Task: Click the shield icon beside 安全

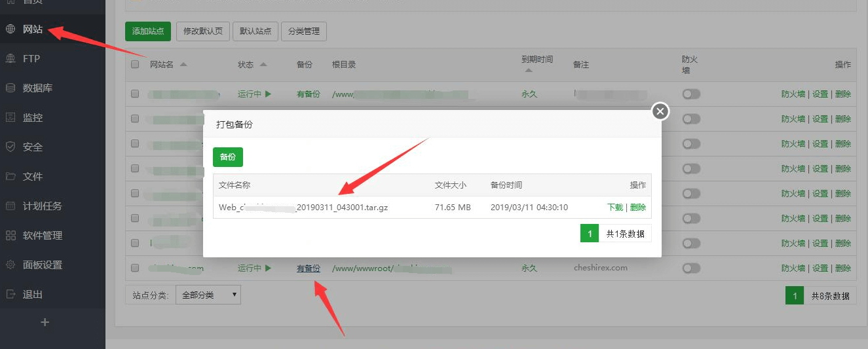Action: (10, 147)
